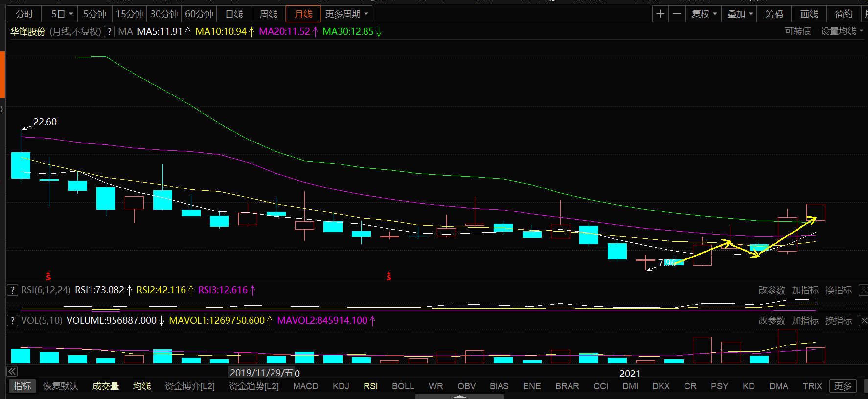Select 均线 indicator tab
Image resolution: width=868 pixels, height=399 pixels.
tap(142, 386)
